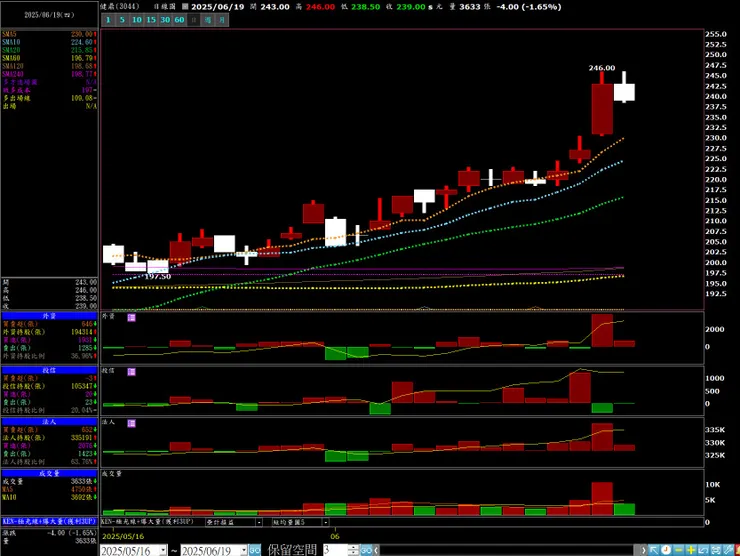Switch to the daily (日) chart tab
The width and height of the screenshot is (740, 556).
193,20
